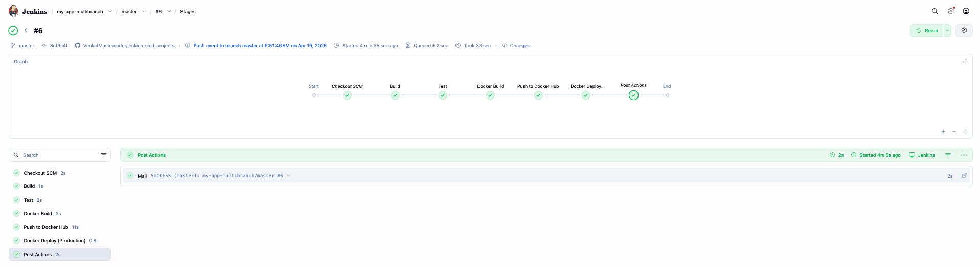Select the Docker Deploy graph node
The height and width of the screenshot is (267, 980).
586,95
